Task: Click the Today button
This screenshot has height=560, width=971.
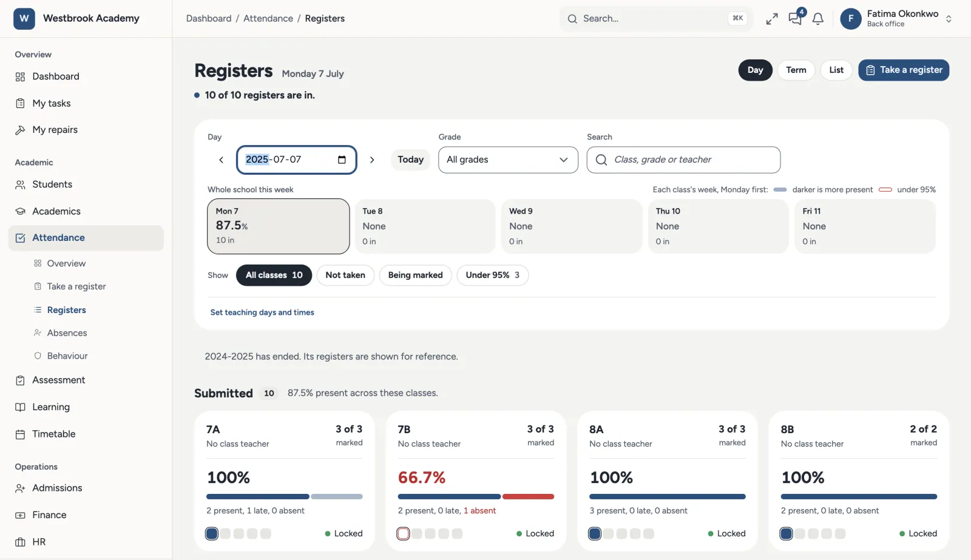Action: coord(411,160)
